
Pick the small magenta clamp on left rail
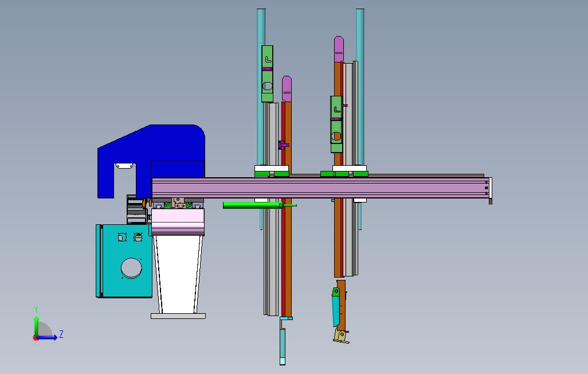[x=284, y=145]
